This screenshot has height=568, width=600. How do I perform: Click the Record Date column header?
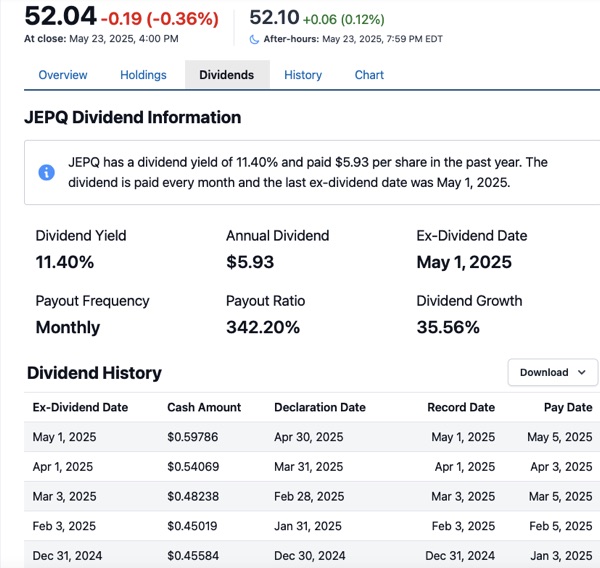pos(460,407)
